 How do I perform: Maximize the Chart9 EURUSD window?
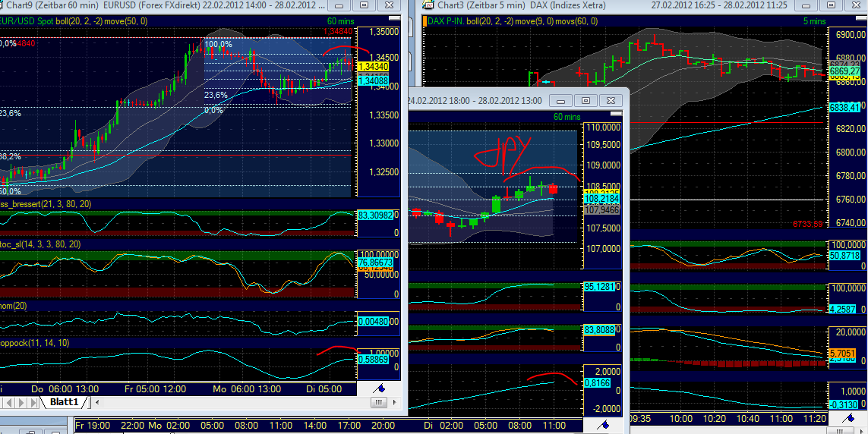tap(365, 5)
